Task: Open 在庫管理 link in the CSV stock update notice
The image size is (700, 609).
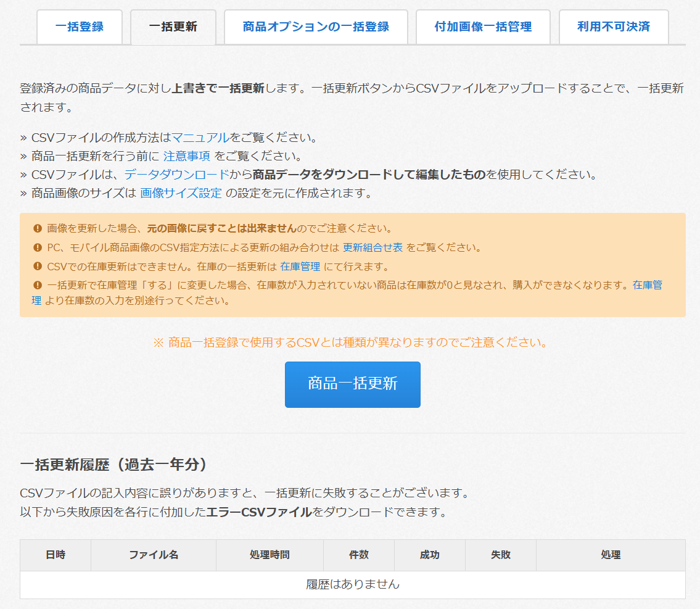Action: tap(300, 267)
